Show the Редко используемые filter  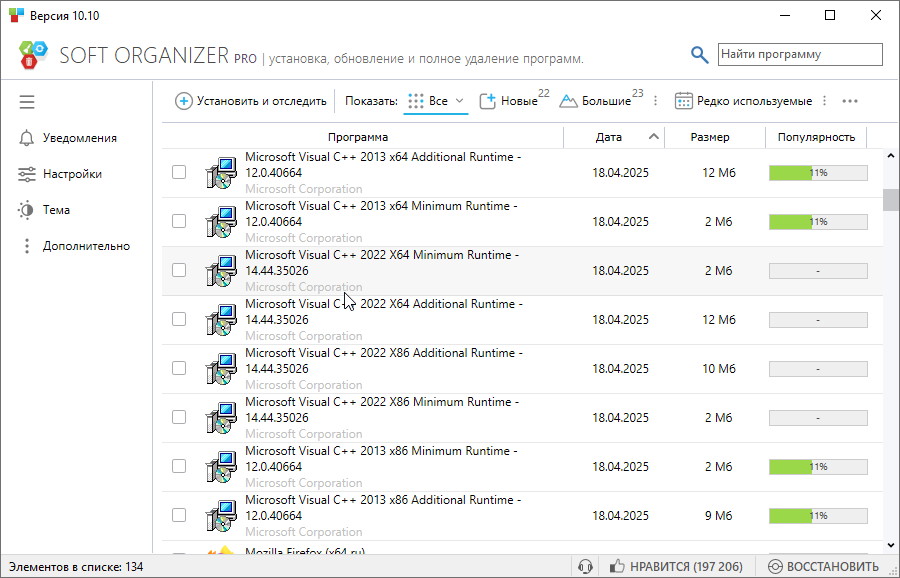(x=744, y=102)
